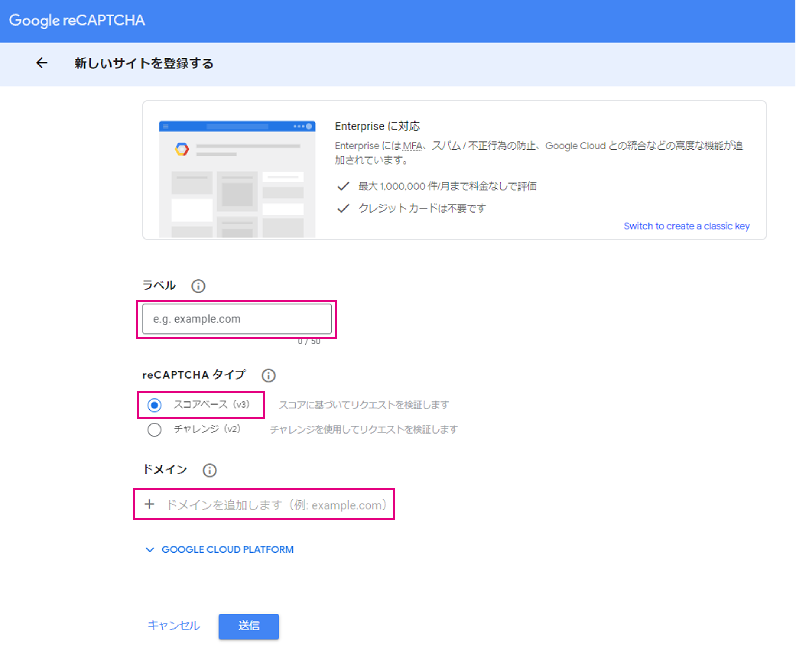Click the Enterprise illustration thumbnail
Screen dimensions: 796x663
[x=237, y=179]
